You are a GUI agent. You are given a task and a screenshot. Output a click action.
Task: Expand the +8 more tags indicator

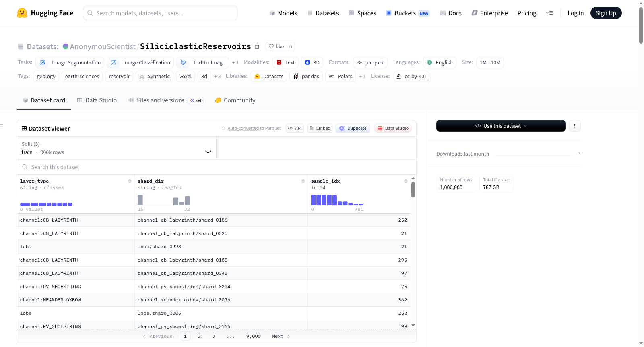tap(217, 77)
